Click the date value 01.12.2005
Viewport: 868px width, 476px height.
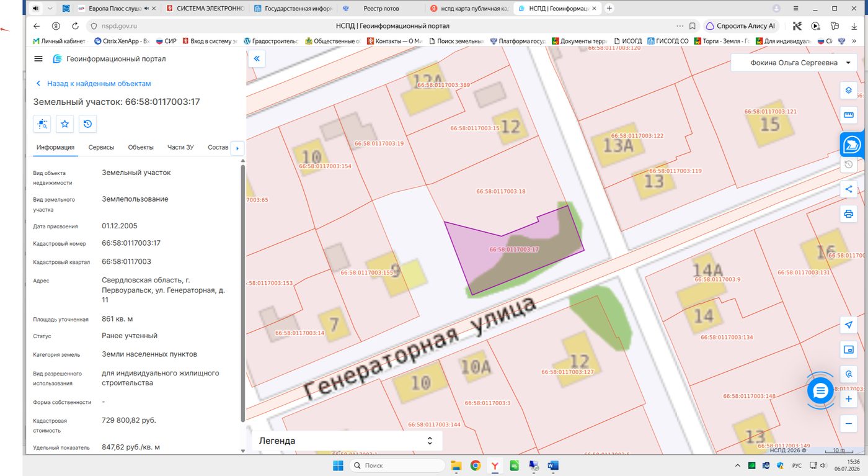[120, 226]
